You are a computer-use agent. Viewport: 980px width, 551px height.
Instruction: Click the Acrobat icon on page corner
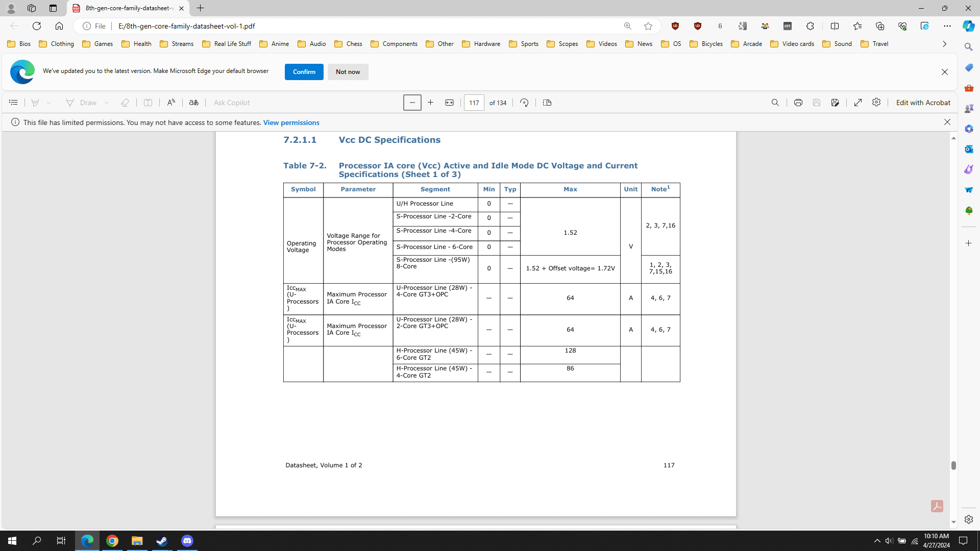pos(937,506)
